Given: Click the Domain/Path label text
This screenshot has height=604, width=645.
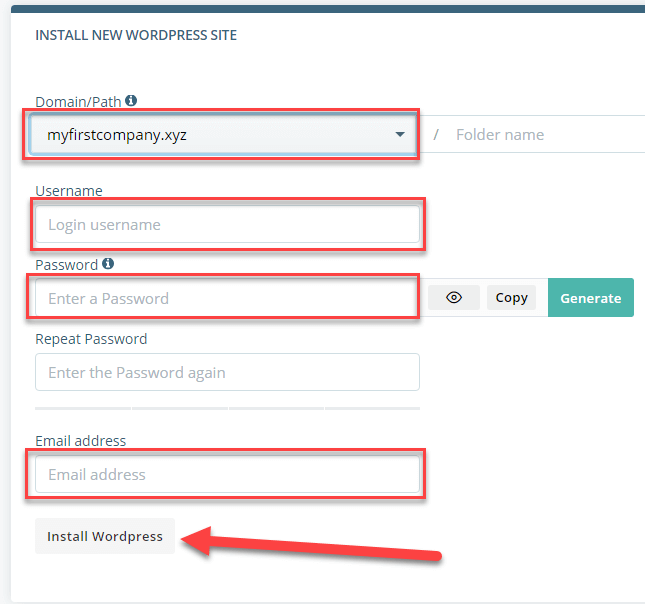Looking at the screenshot, I should click(78, 101).
